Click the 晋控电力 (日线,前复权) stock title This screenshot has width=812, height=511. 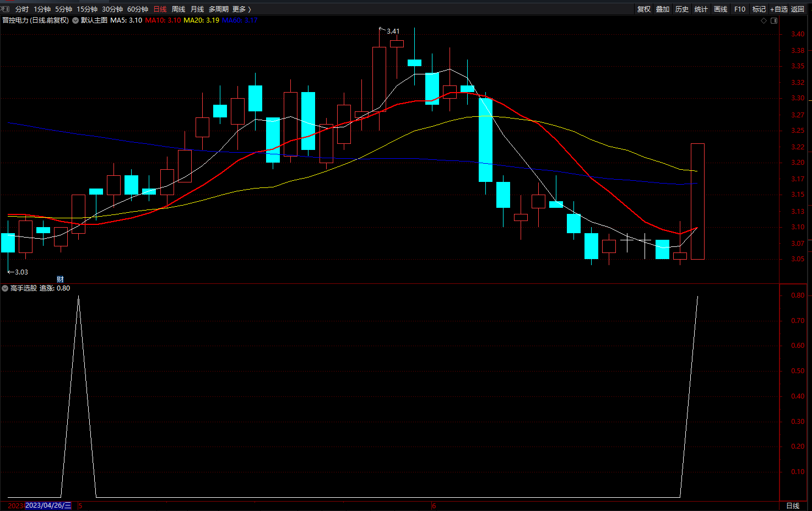click(x=35, y=20)
